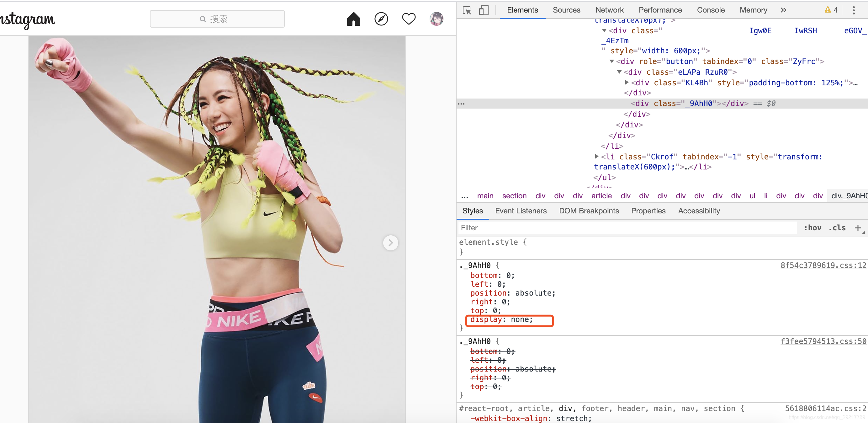Open the Memory tab
868x423 pixels.
(753, 10)
